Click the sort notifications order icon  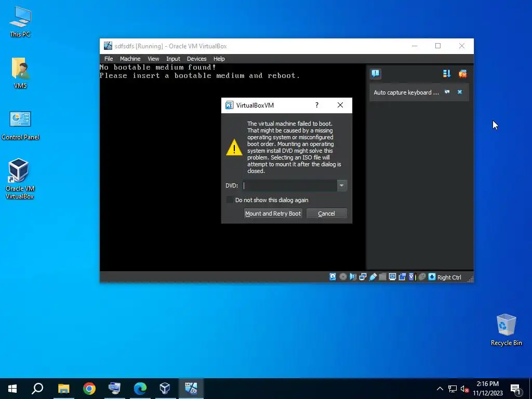pos(447,74)
